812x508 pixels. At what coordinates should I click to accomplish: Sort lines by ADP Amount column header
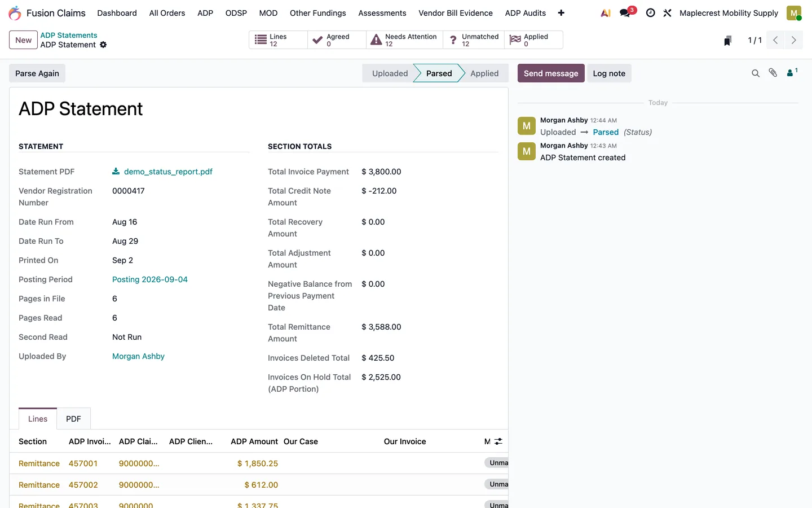click(x=254, y=441)
